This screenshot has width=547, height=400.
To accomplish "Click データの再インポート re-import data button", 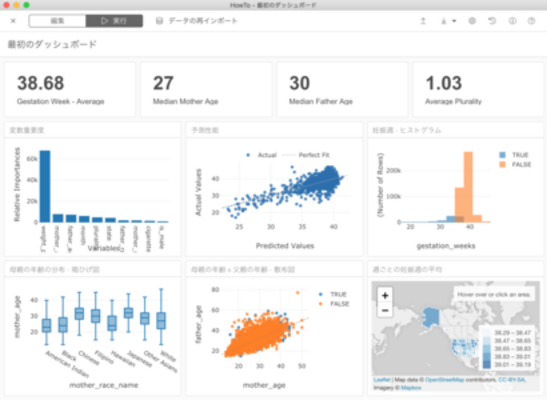I will 196,21.
